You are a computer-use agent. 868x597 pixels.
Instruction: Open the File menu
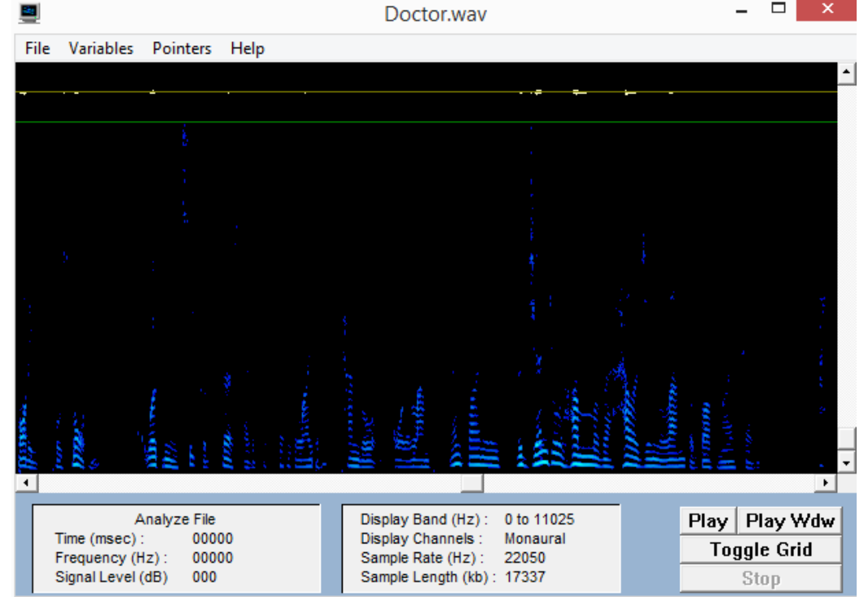click(x=37, y=49)
